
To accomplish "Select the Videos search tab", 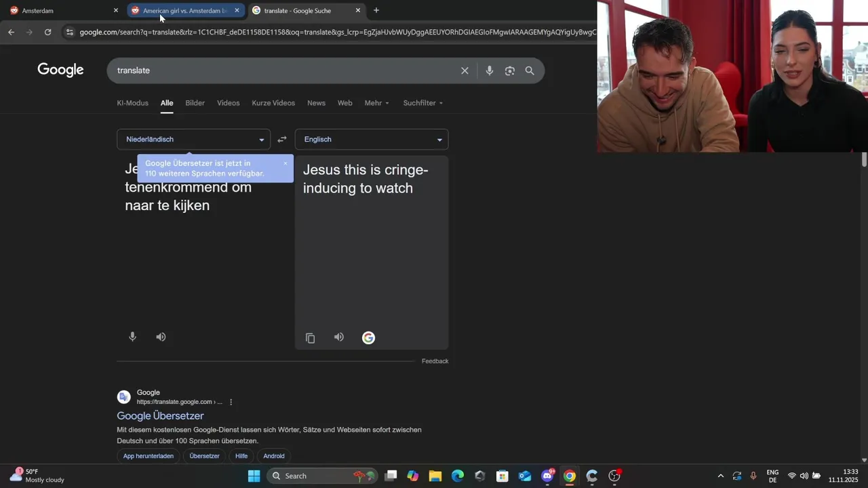I will [229, 103].
